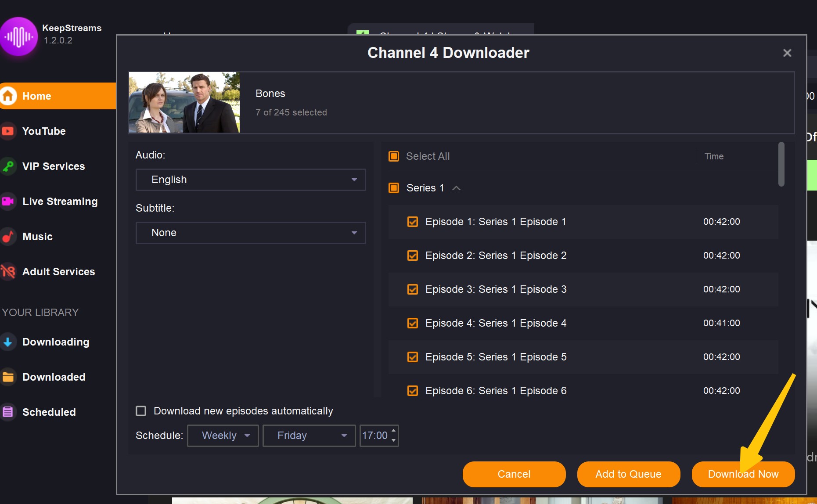Uncheck Episode 3 checkbox
The image size is (817, 504).
pos(413,289)
